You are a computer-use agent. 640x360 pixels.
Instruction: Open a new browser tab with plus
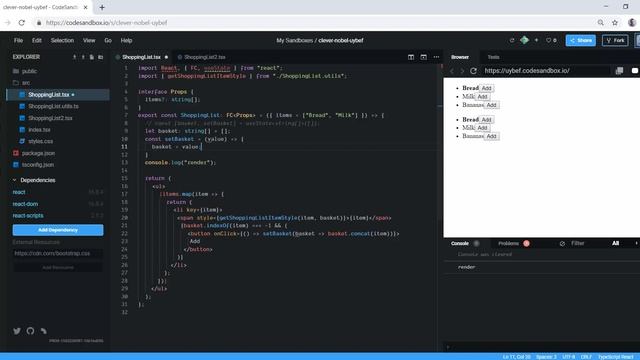[x=102, y=7]
